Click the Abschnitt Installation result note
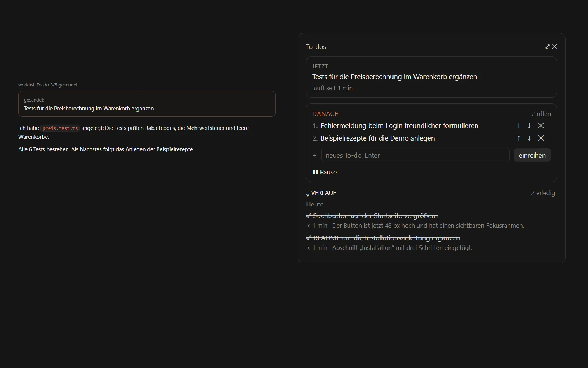This screenshot has height=368, width=588. 402,248
